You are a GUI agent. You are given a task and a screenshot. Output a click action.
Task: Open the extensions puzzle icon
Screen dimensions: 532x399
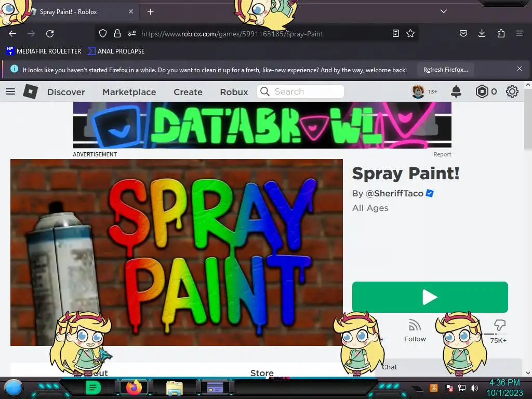coord(501,33)
